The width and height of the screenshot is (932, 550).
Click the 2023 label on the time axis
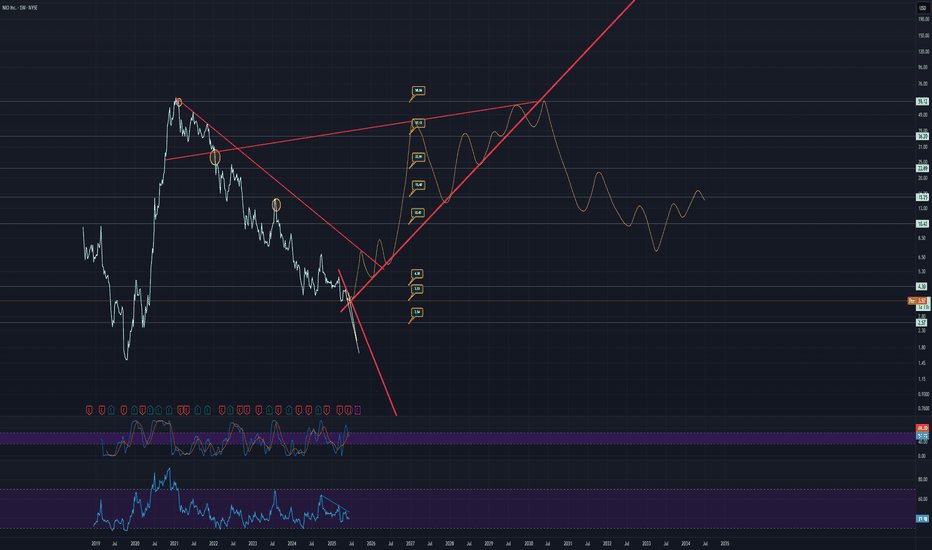[x=253, y=543]
